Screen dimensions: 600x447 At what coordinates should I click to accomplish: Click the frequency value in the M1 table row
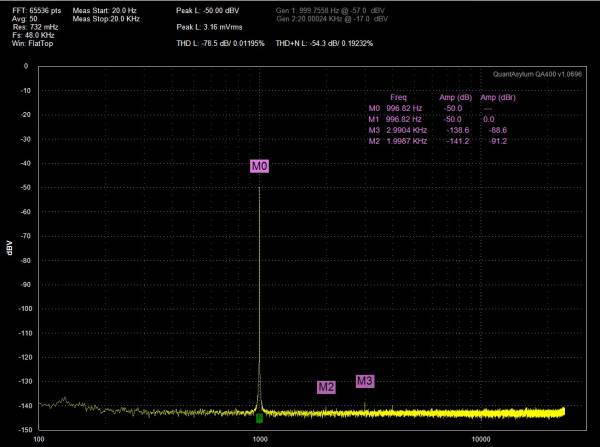tap(404, 119)
